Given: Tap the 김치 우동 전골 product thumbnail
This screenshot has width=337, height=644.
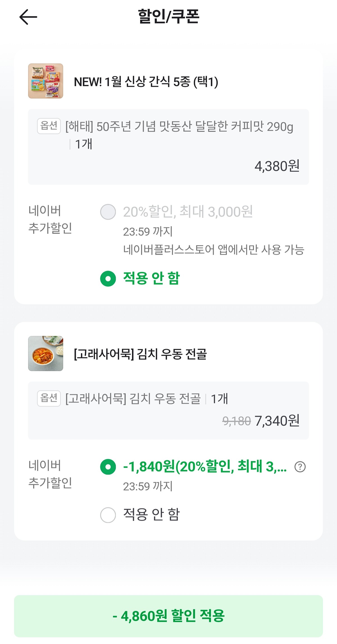Looking at the screenshot, I should pos(45,353).
